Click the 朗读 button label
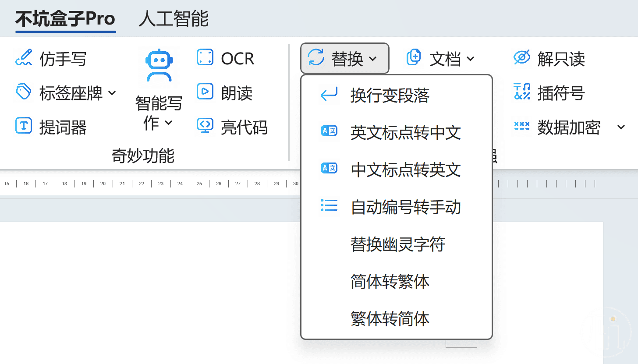 pos(237,93)
